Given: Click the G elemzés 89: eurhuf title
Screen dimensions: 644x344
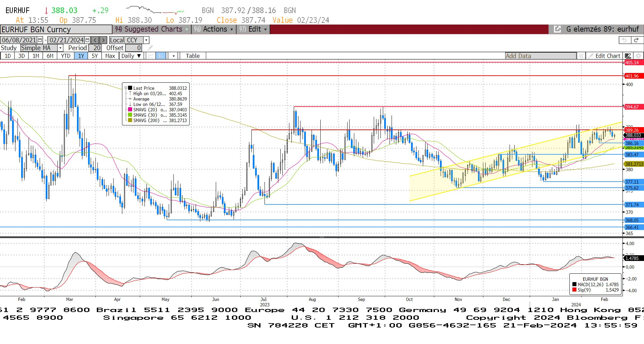Looking at the screenshot, I should [x=602, y=29].
